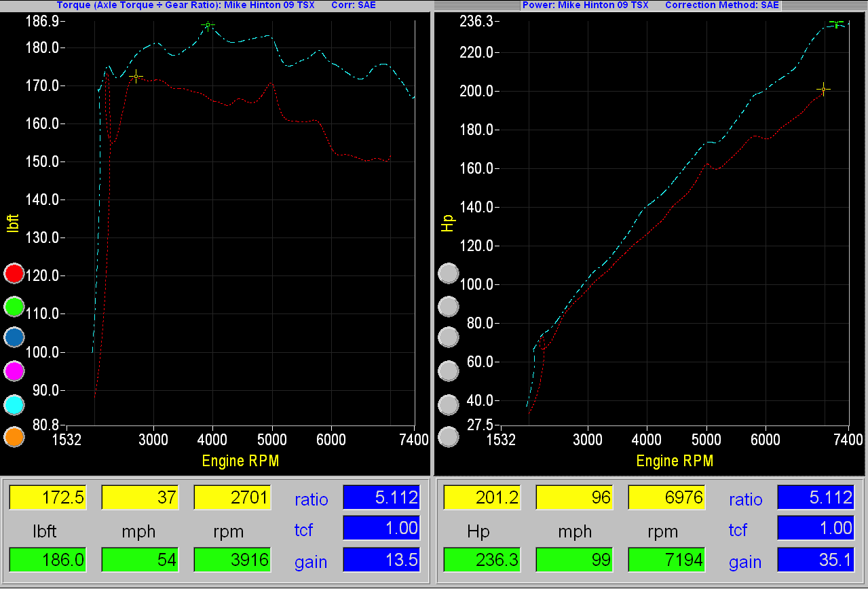Click the green 186.0 lbft field

47,560
